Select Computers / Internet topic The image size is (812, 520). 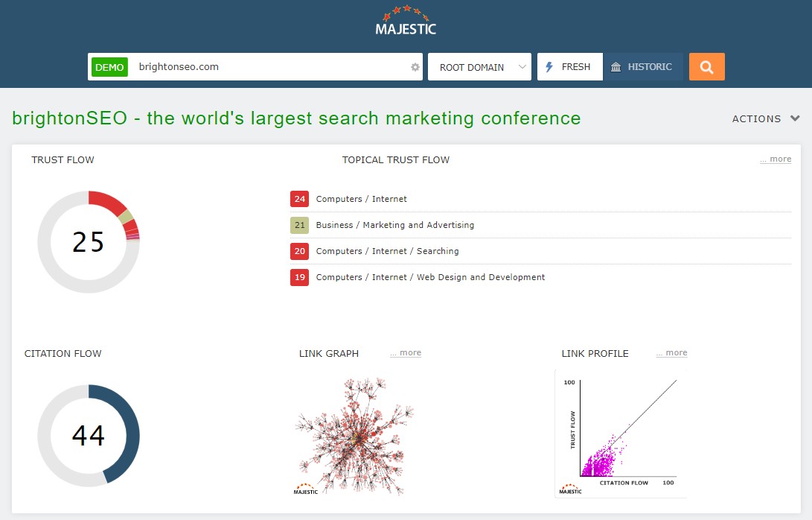coord(362,199)
